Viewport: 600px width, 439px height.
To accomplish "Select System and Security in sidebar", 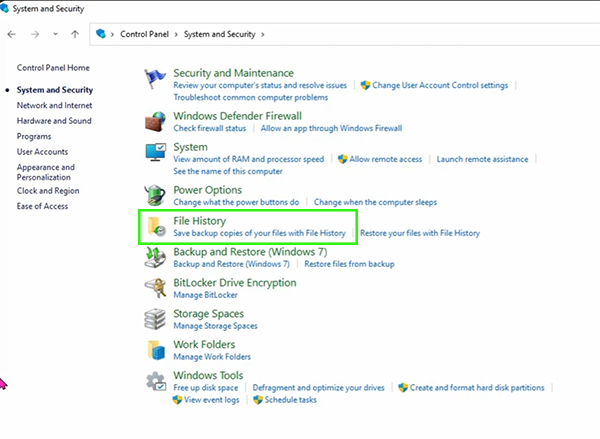I will point(55,90).
